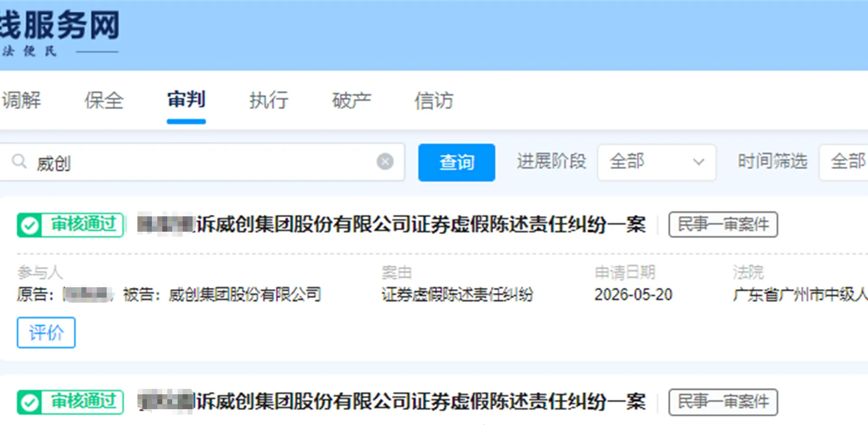868x425 pixels.
Task: Click 证券虚假陈述责任纠纷 case cause text
Action: click(x=458, y=294)
